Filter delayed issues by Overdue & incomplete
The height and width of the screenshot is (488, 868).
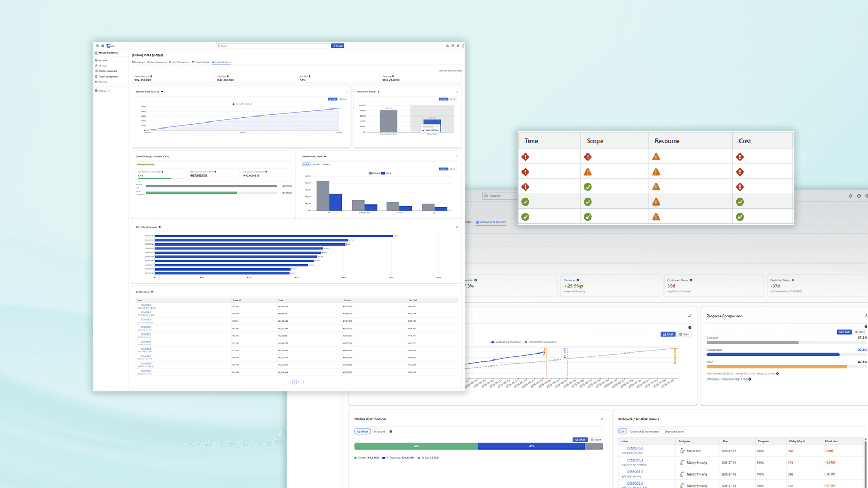[644, 432]
